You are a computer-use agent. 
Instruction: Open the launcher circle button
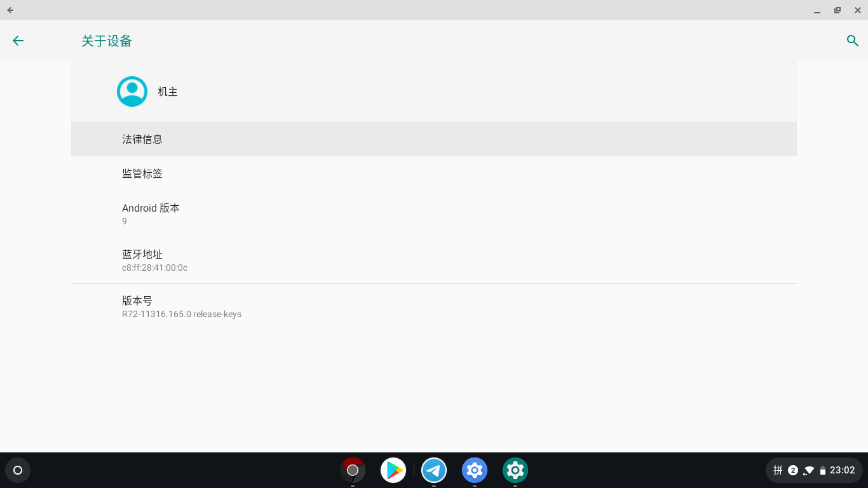point(18,470)
